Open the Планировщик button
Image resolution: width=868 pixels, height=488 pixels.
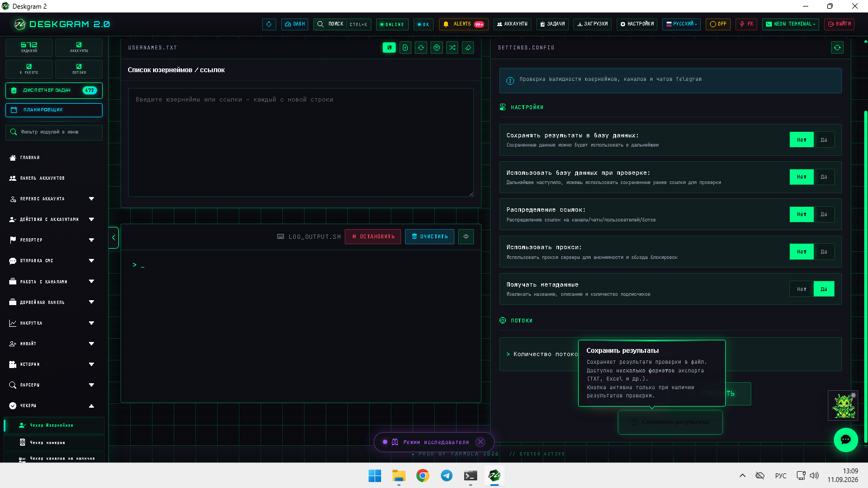(54, 110)
